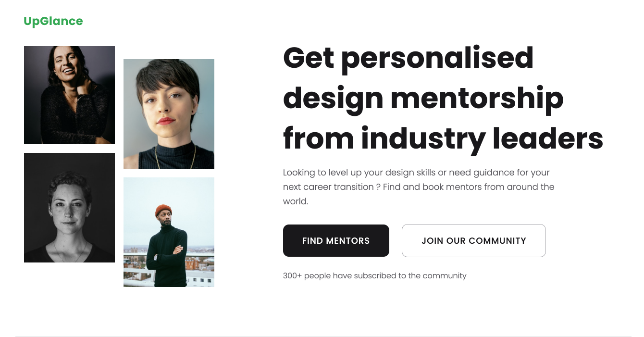644x337 pixels.
Task: Click the horizontal divider line below the hero
Action: 323,336
